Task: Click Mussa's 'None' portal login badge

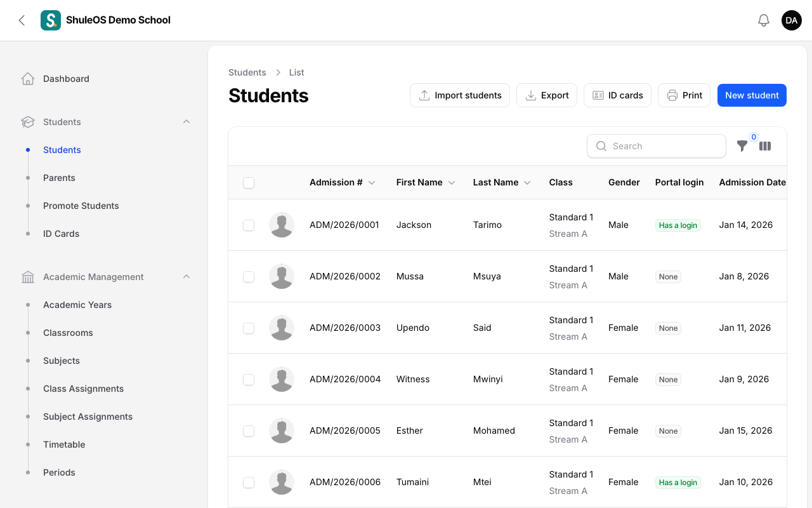Action: pyautogui.click(x=668, y=277)
